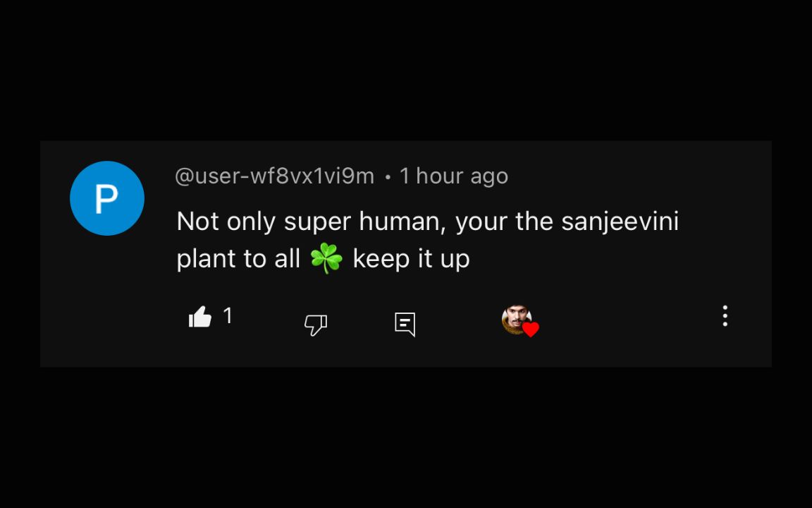Click the like count number 1
Image resolution: width=812 pixels, height=508 pixels.
click(x=228, y=315)
